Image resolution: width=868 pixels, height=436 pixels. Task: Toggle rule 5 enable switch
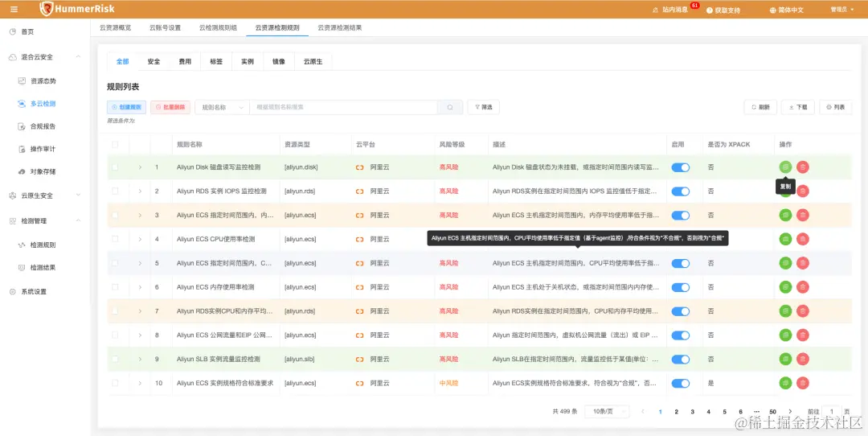tap(681, 263)
